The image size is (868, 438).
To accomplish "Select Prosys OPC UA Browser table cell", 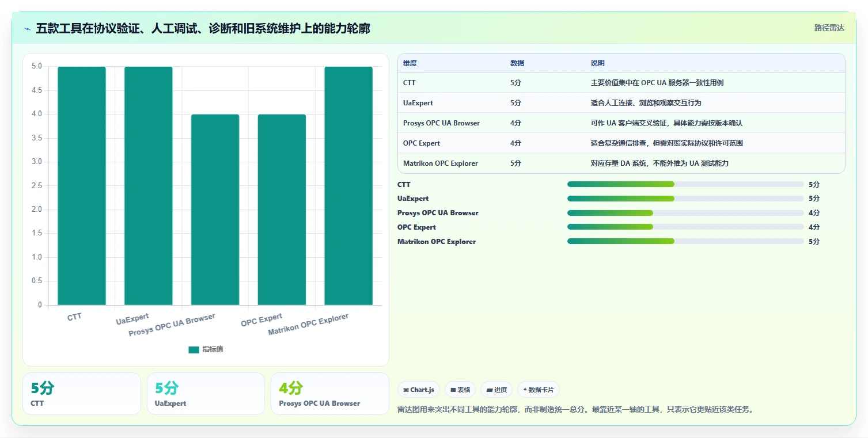I will click(441, 123).
